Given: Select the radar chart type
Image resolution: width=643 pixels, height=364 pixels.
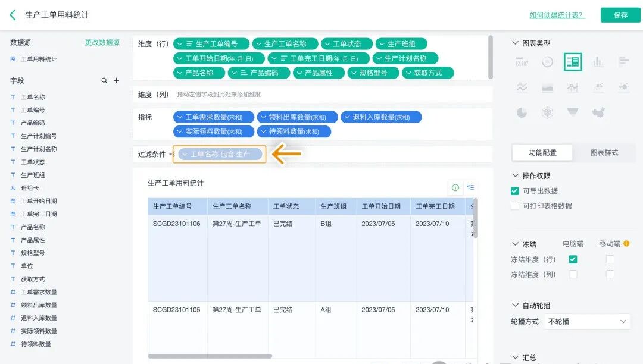Looking at the screenshot, I should point(547,112).
